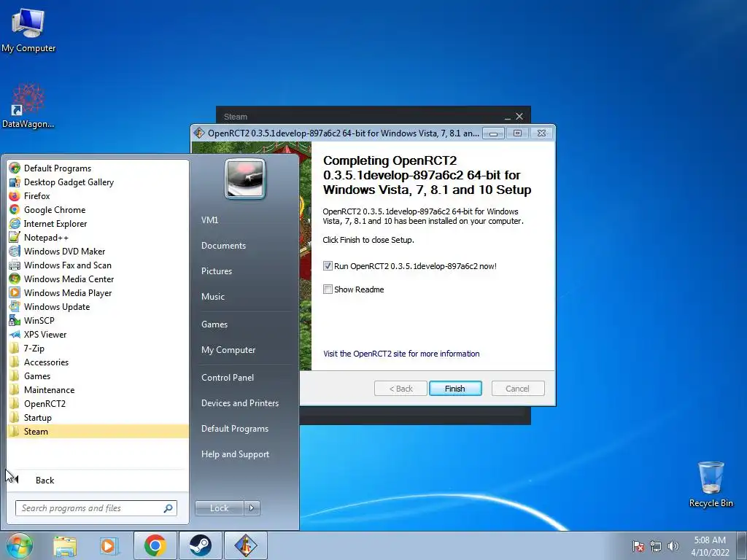Click the user account picture in Start menu

pyautogui.click(x=245, y=179)
